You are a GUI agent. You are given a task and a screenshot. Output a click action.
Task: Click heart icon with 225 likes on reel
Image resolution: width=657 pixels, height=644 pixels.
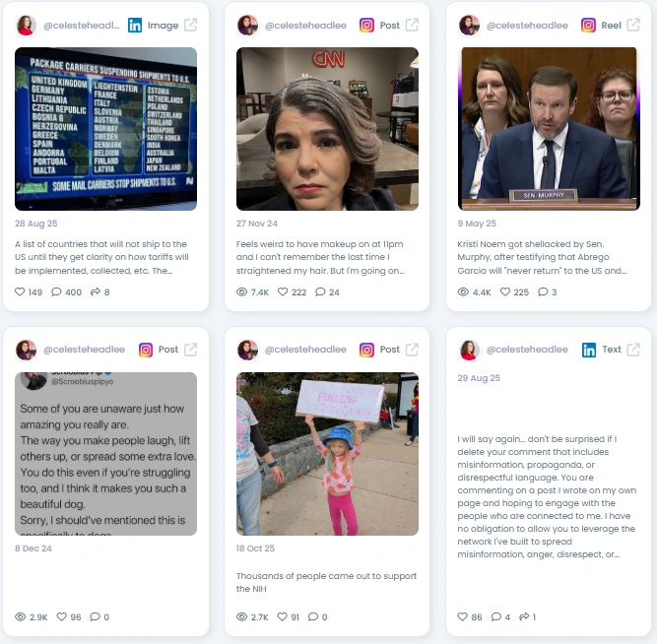tap(505, 291)
